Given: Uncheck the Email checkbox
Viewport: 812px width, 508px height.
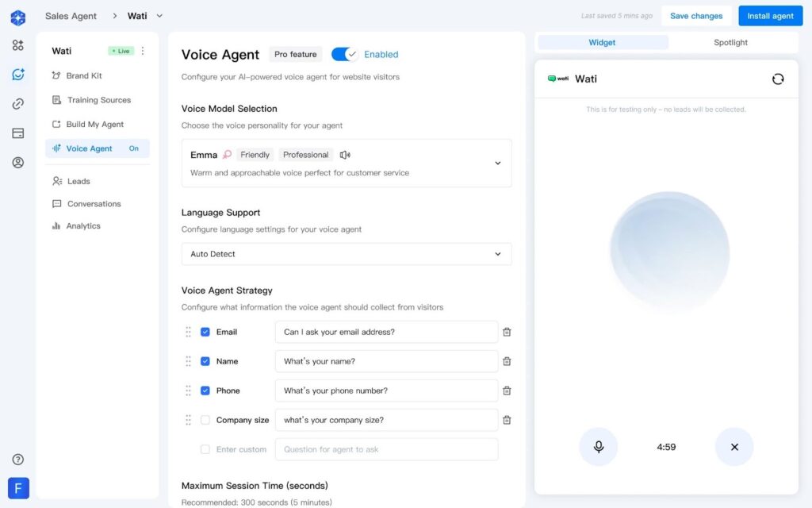Looking at the screenshot, I should [x=205, y=333].
